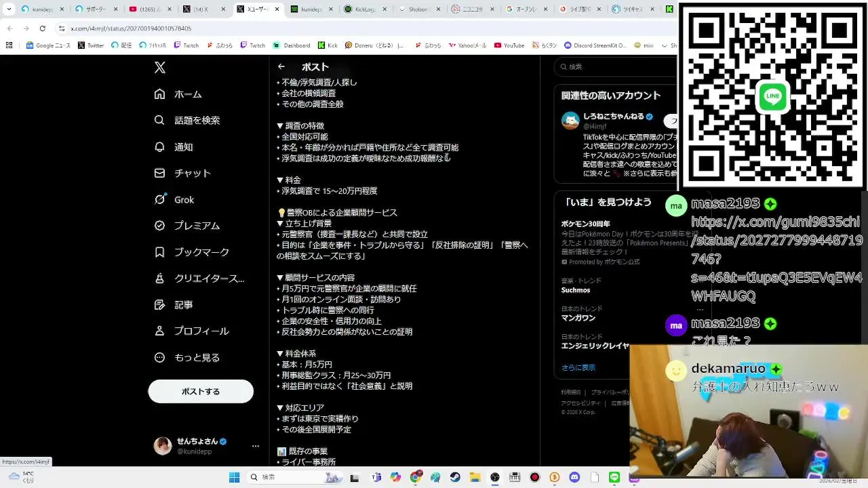This screenshot has height=488, width=868.
Task: Open チャット messages in the sidebar
Action: coord(182,173)
